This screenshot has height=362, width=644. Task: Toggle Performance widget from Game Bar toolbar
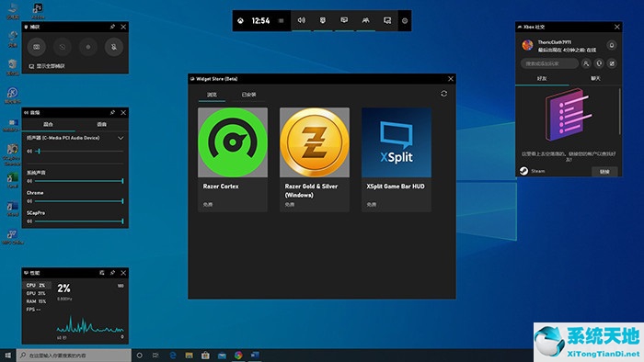point(344,20)
